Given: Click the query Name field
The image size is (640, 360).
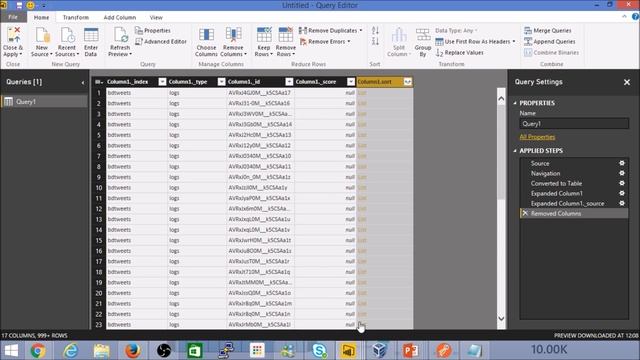Looking at the screenshot, I should [x=574, y=124].
